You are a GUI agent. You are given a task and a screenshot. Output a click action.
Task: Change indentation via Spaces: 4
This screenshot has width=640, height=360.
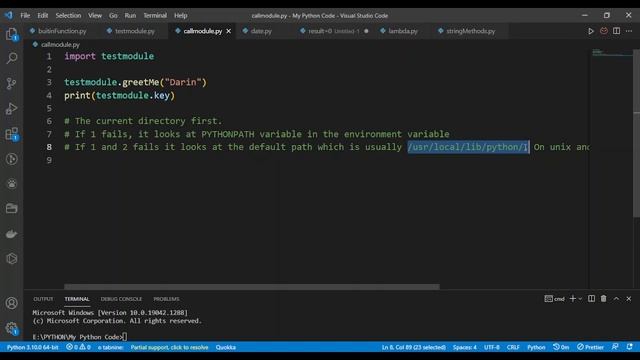pos(464,347)
